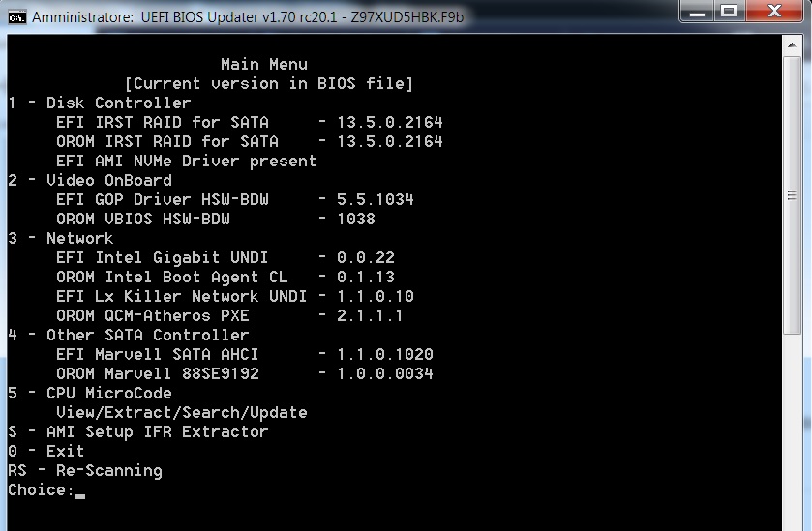The image size is (812, 531).
Task: Click version value 0.0.22
Action: (x=366, y=257)
